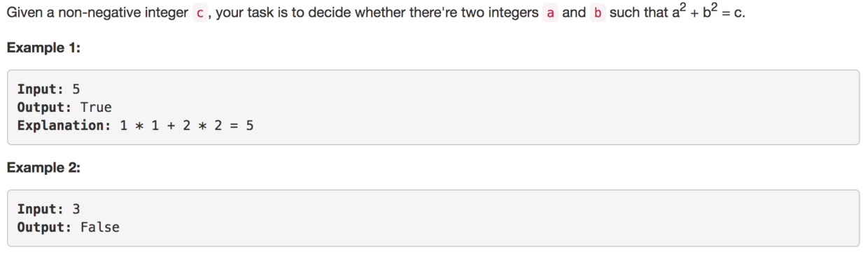The width and height of the screenshot is (868, 258).
Task: Click the 'Example 2:' heading
Action: point(43,169)
